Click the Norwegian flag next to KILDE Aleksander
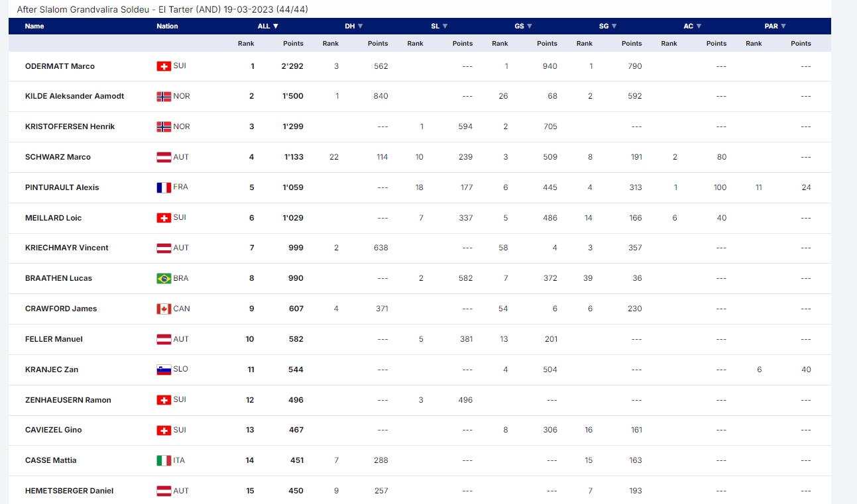Screen dimensions: 857x504 (164, 97)
